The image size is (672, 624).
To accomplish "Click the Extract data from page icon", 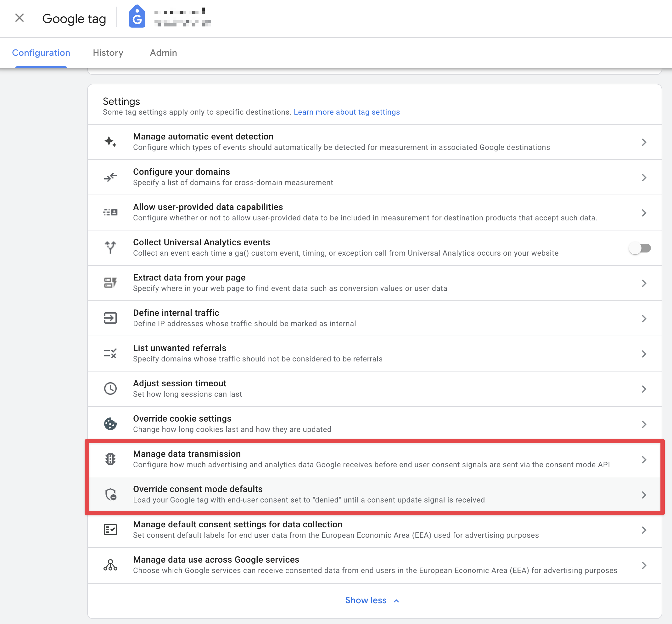I will [110, 283].
